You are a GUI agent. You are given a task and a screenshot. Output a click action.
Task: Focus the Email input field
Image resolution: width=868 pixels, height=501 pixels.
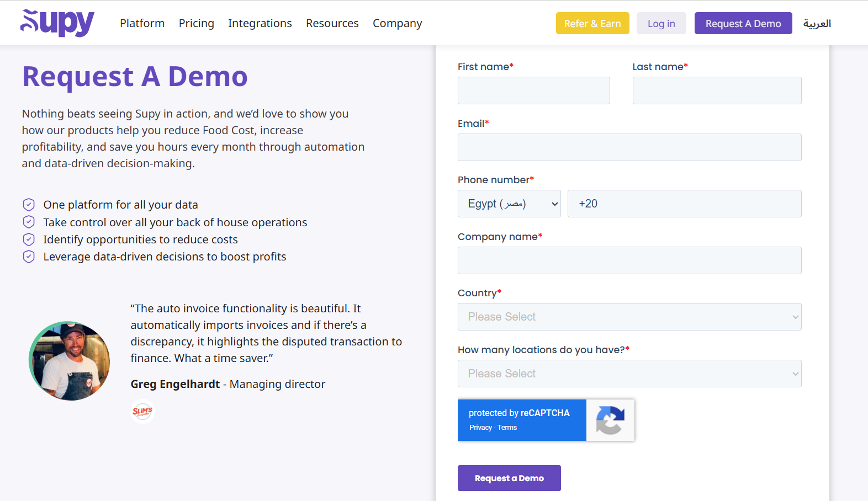pos(629,147)
